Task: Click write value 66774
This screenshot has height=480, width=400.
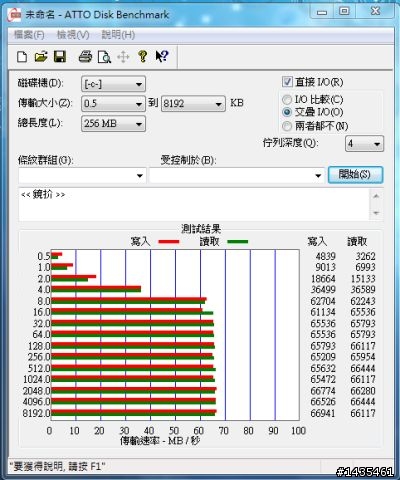Action: [323, 391]
